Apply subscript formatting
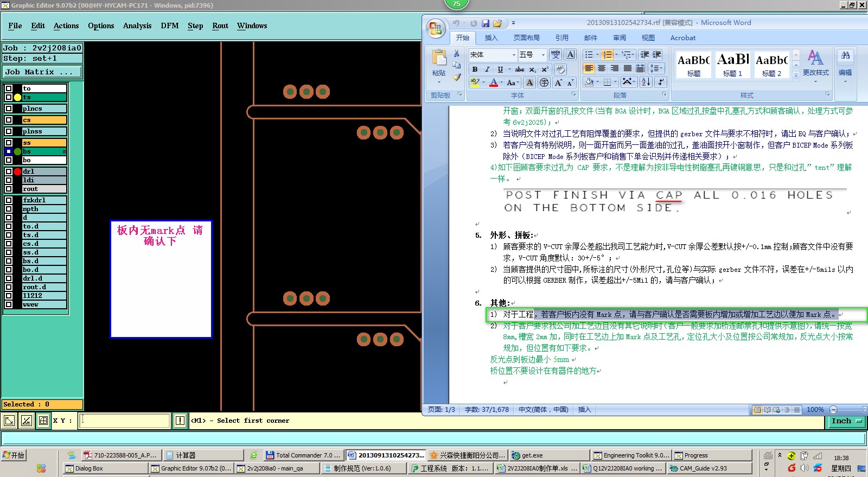The image size is (868, 477). 533,69
